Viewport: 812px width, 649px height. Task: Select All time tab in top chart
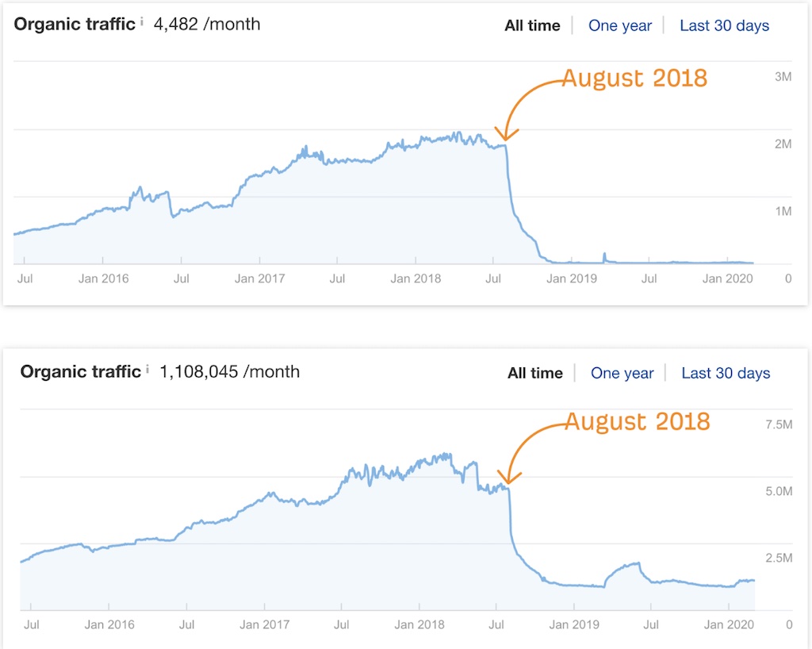(x=532, y=25)
